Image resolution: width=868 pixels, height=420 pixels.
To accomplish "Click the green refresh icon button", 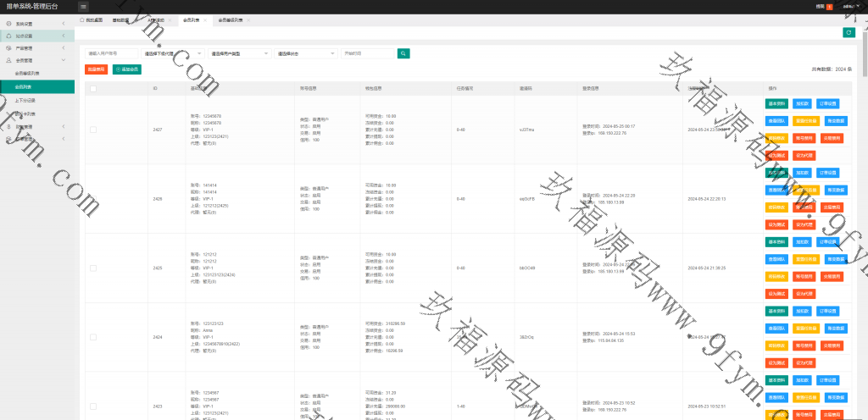I will 849,32.
